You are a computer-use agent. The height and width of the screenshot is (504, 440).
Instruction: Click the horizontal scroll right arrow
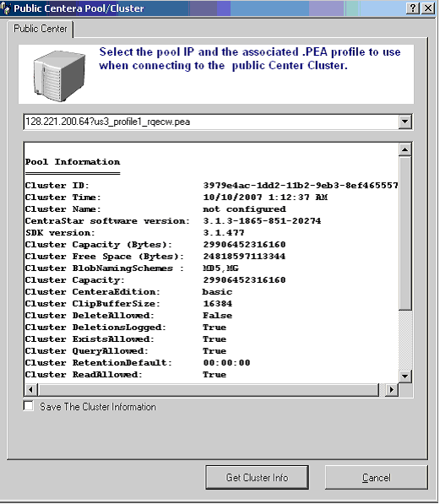391,389
